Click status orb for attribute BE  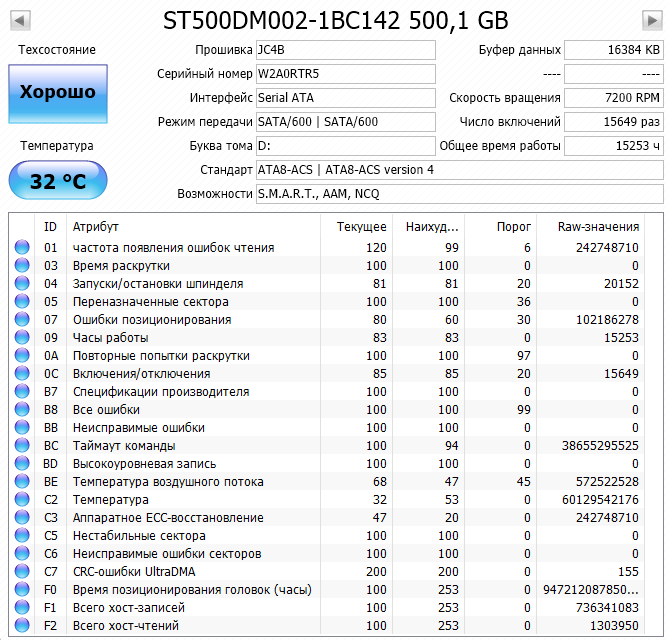22,481
